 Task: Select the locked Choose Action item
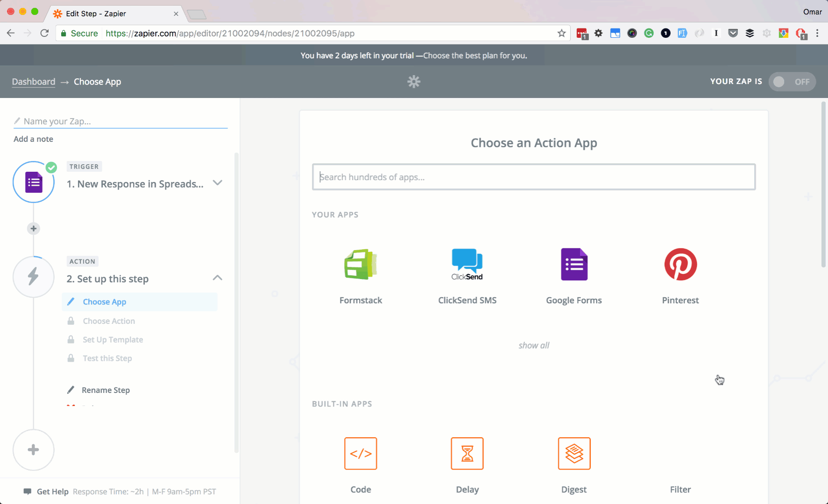point(109,321)
